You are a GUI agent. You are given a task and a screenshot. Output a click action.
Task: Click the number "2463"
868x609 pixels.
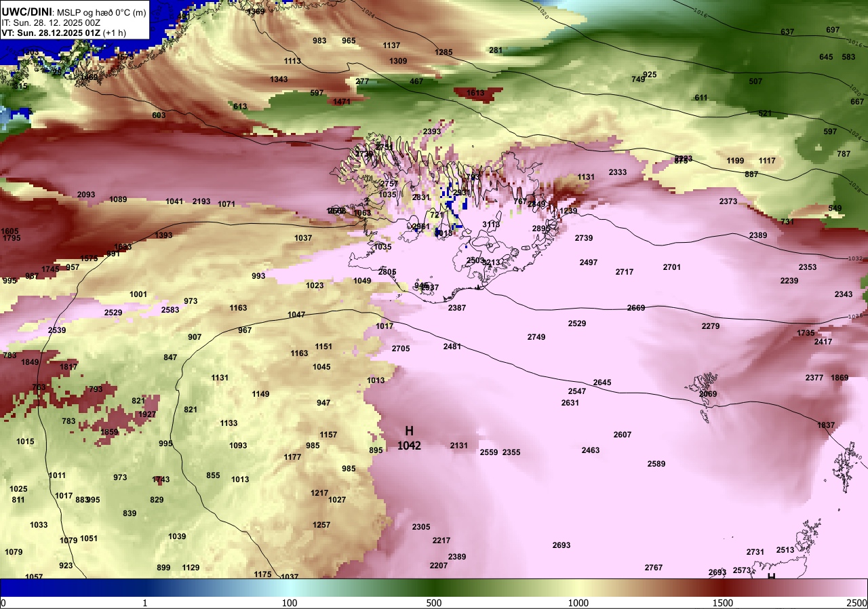pos(591,450)
